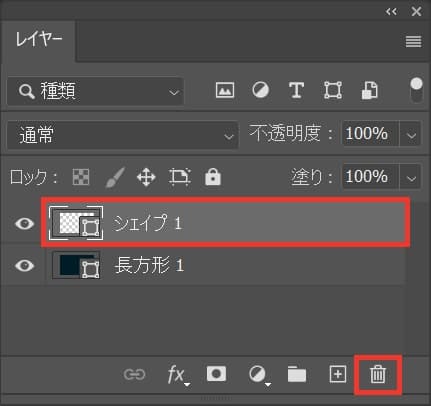This screenshot has width=431, height=406.
Task: Filter for pixel layers icon
Action: [x=225, y=90]
